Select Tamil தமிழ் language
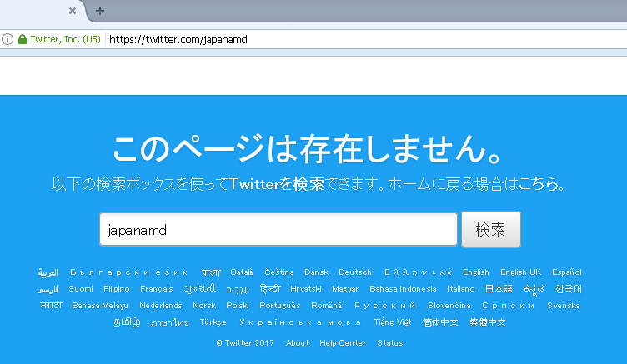Viewport: 627px width, 364px height. (127, 322)
